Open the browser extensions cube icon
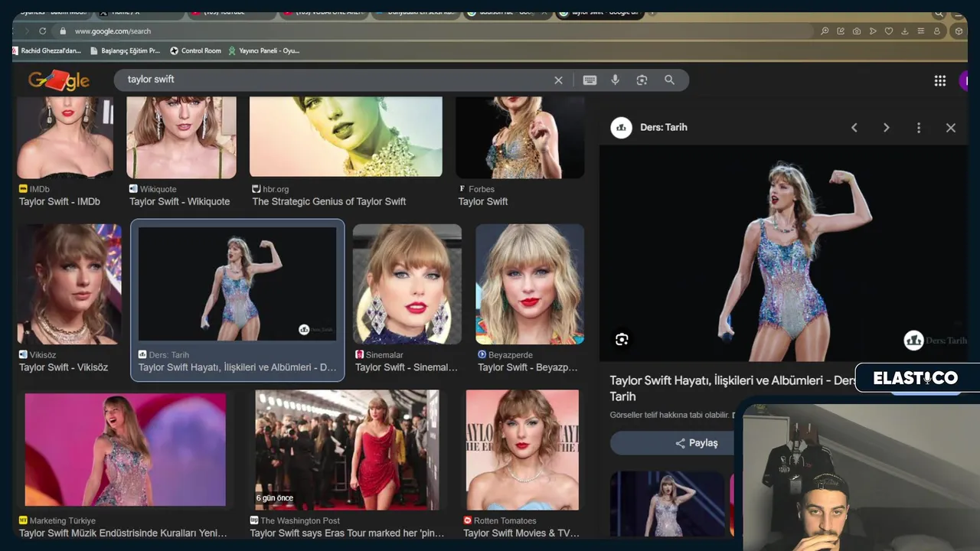This screenshot has height=551, width=980. click(959, 31)
